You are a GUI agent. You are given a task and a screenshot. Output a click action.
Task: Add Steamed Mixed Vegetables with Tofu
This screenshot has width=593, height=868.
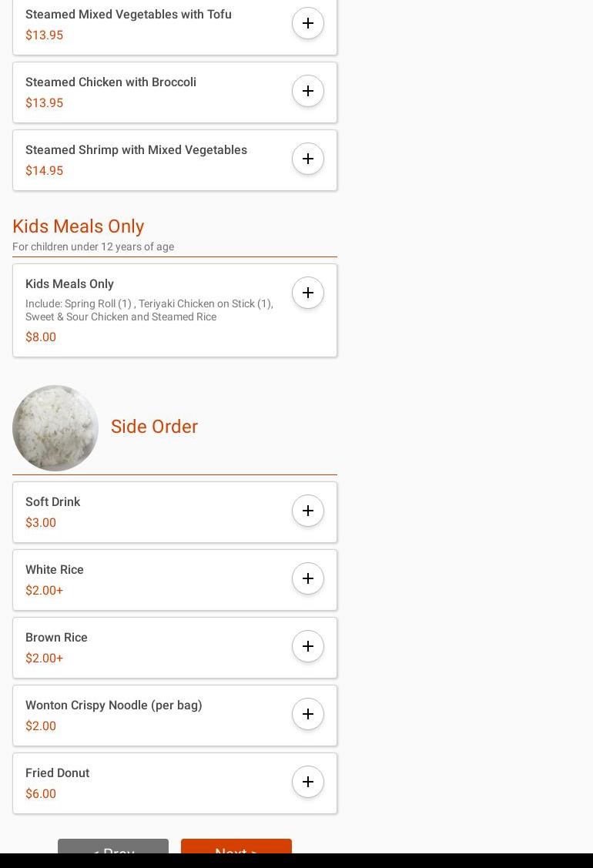point(308,23)
